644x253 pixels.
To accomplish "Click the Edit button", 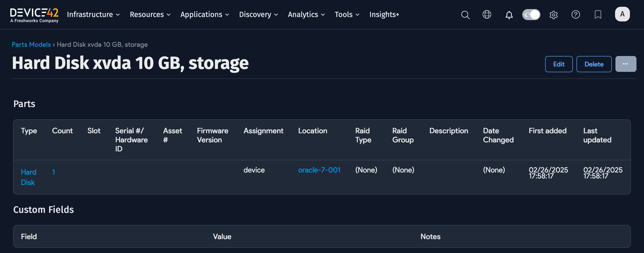I will pos(559,64).
